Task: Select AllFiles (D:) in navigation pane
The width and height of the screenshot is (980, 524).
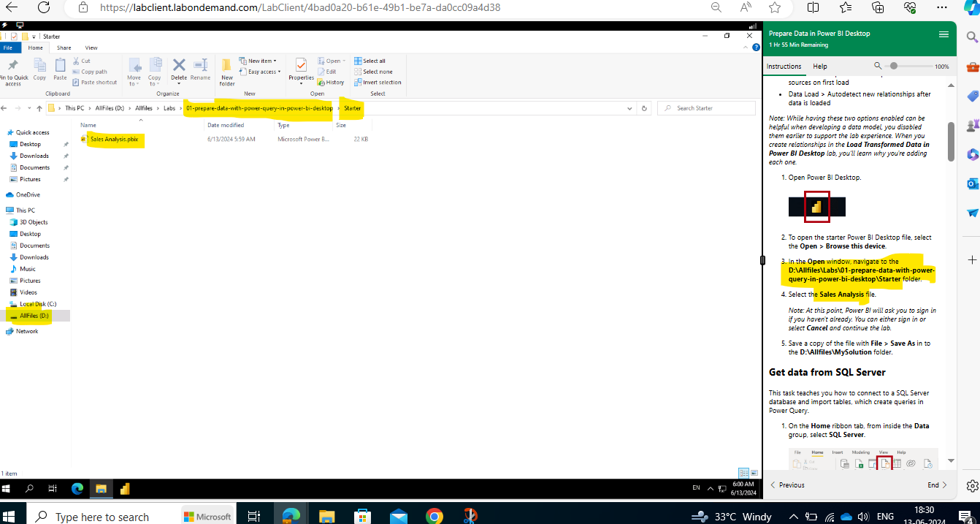Action: coord(35,316)
